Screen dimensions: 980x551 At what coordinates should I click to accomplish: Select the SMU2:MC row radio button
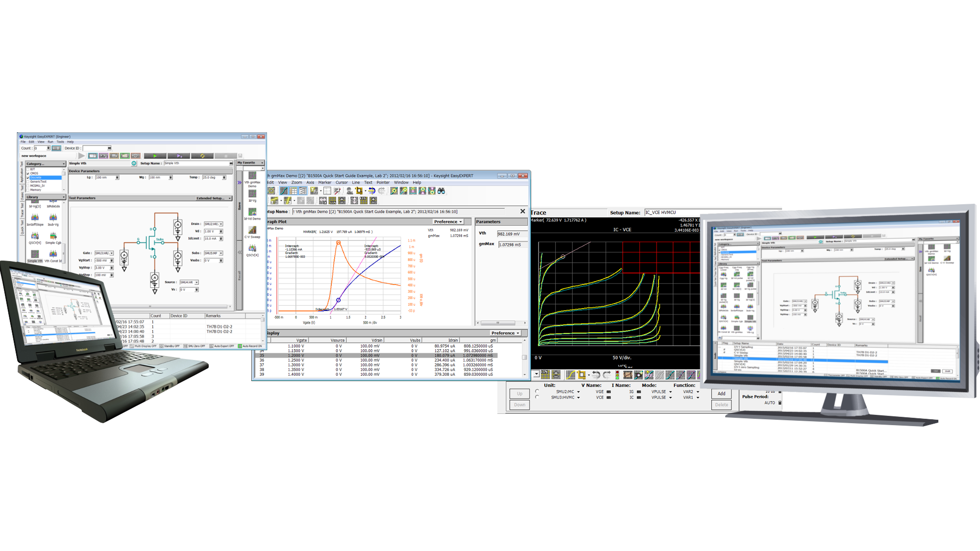(x=538, y=391)
